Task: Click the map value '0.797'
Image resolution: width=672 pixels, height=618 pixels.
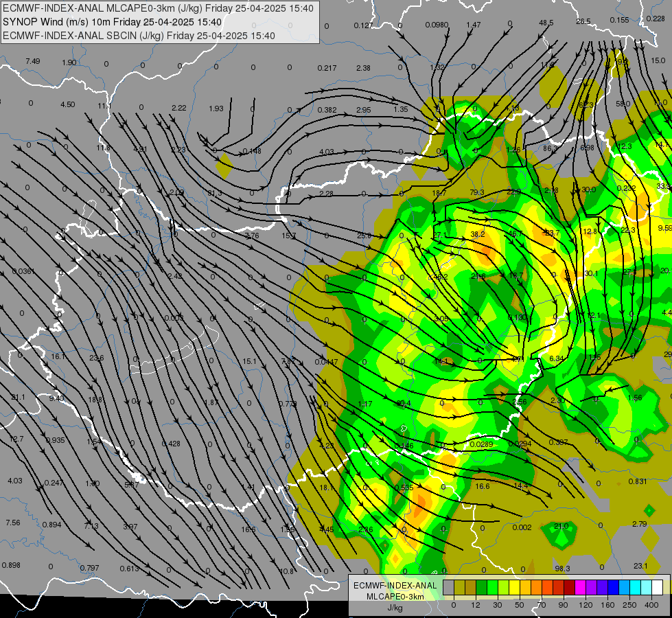Action: [x=89, y=569]
